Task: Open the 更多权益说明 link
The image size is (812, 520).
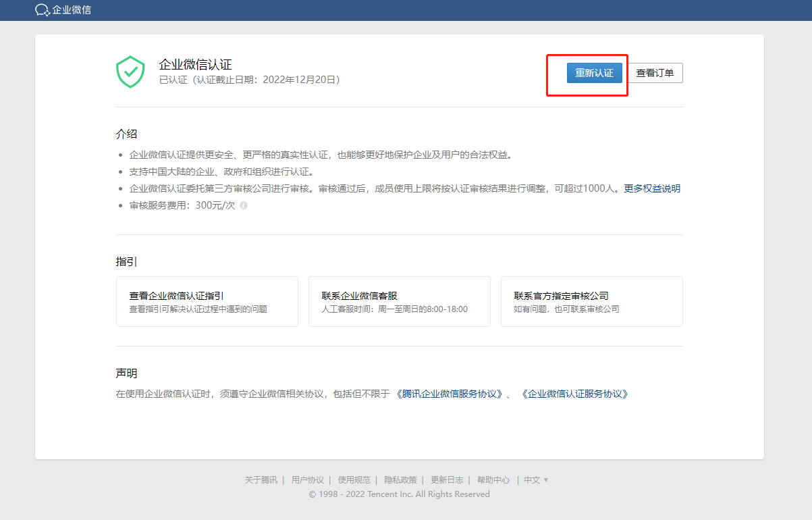Action: tap(652, 188)
